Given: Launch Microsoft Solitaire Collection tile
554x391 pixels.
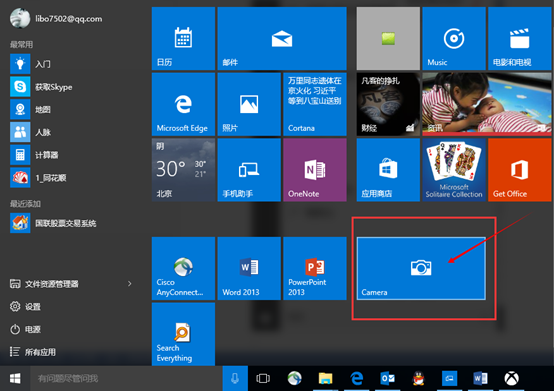Looking at the screenshot, I should click(454, 170).
